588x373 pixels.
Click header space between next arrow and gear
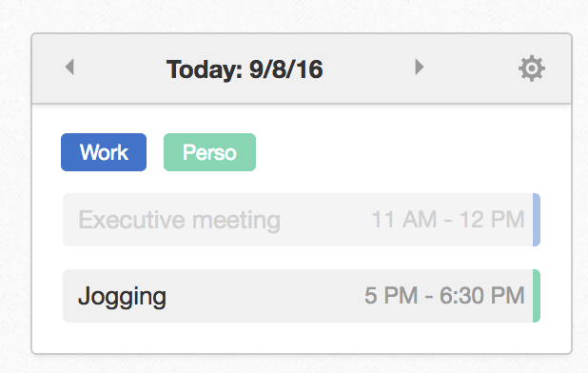coord(471,69)
